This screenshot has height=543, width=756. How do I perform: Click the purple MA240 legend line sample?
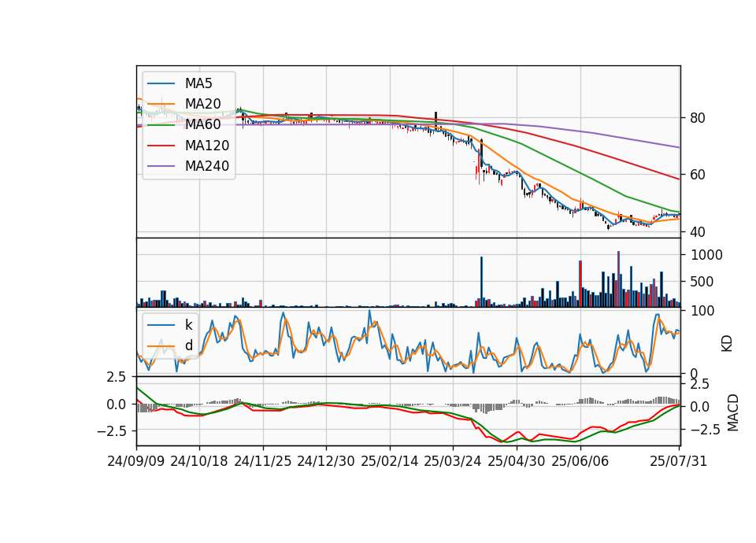tap(161, 166)
